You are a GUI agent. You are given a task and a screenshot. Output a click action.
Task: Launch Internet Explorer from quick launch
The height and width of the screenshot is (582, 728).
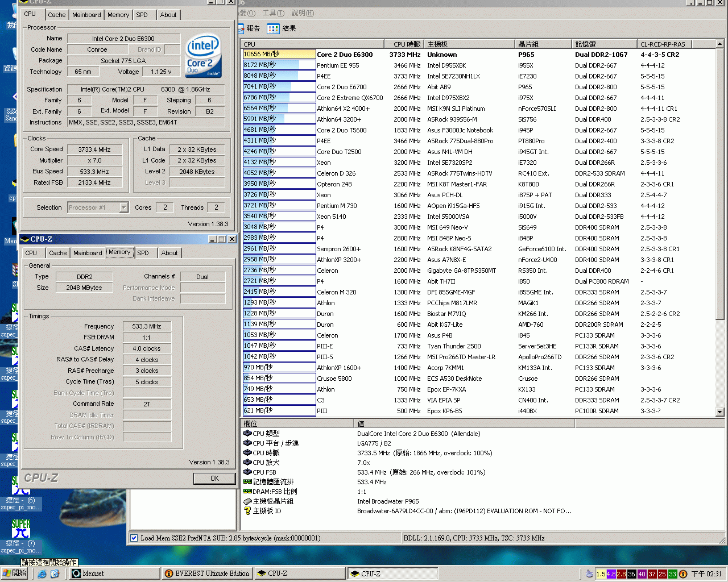coord(42,573)
